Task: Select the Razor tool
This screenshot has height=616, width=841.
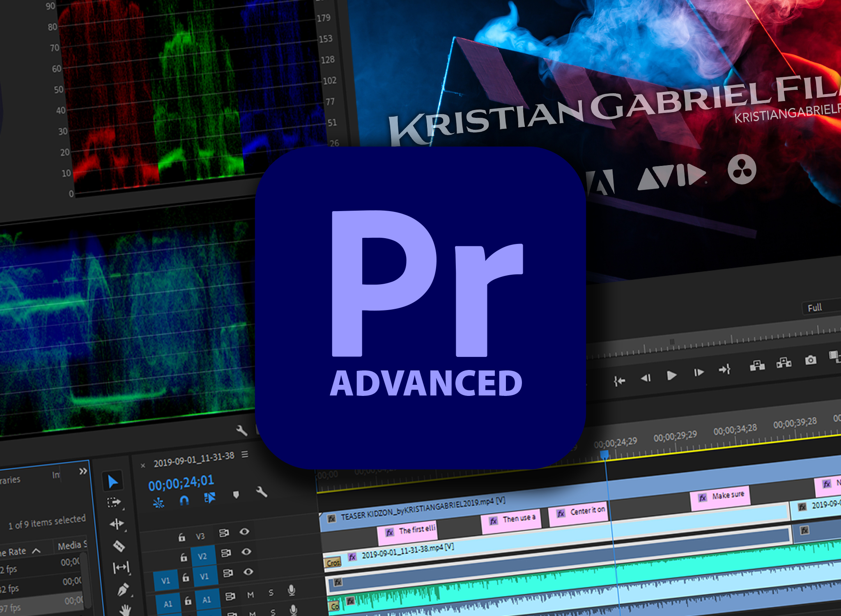Action: coord(119,546)
